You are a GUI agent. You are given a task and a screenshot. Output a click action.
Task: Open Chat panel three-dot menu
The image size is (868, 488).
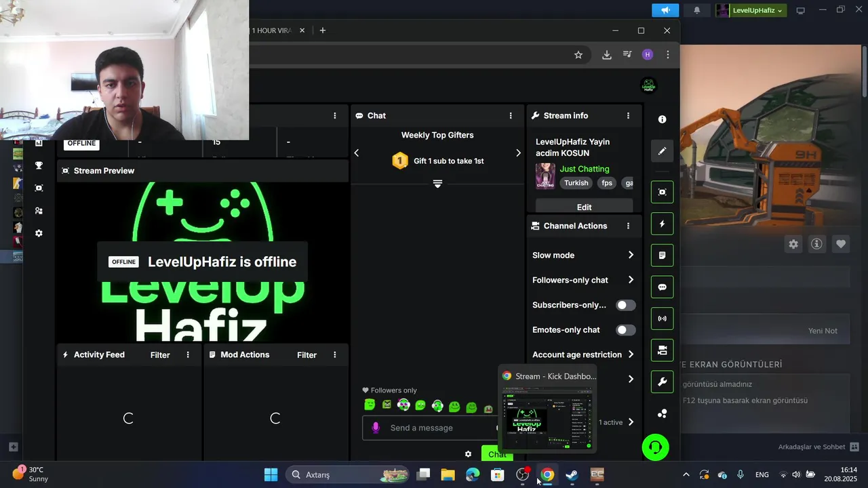point(511,116)
